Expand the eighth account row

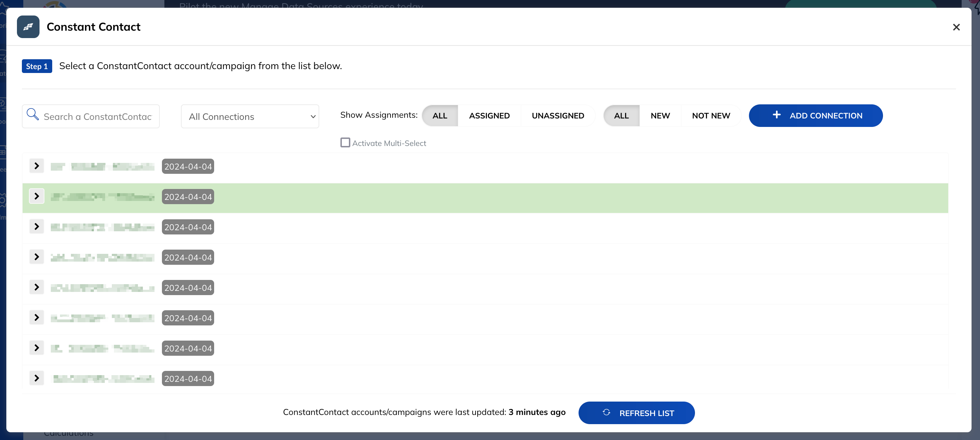(37, 378)
